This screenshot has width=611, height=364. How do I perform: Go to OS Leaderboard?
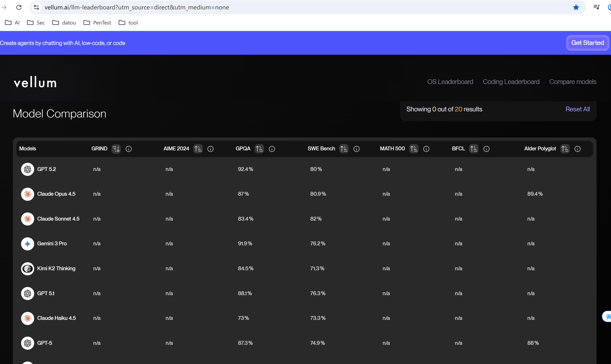pos(450,82)
